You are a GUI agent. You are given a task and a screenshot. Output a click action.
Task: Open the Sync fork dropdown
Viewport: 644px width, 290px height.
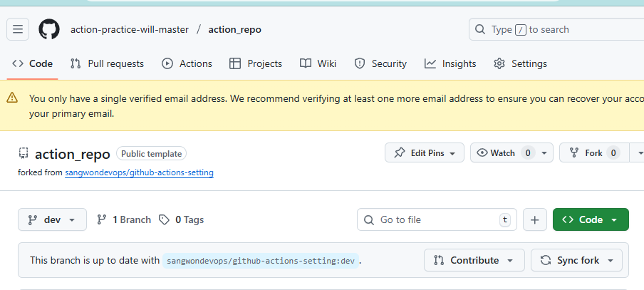(x=576, y=260)
